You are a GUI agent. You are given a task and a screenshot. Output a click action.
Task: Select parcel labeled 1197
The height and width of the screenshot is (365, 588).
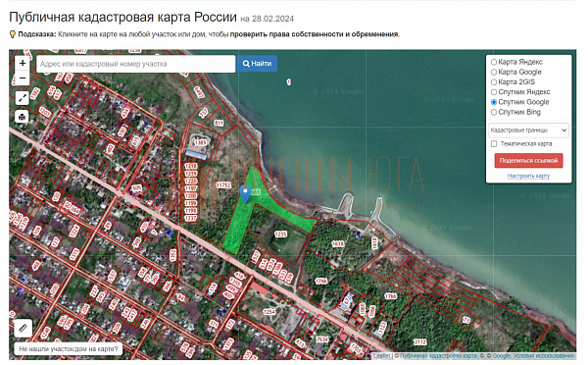pos(191,188)
